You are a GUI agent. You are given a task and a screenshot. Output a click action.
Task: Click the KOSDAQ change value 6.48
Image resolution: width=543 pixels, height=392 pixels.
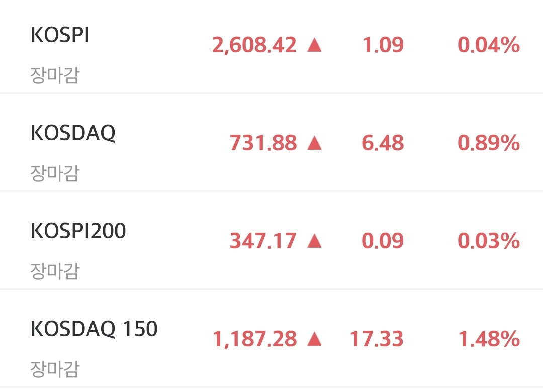click(383, 143)
